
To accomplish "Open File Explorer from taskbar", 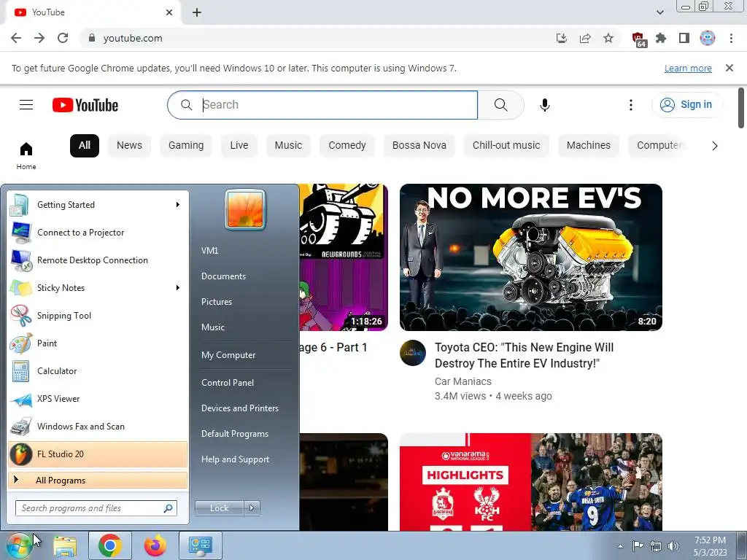I will (65, 545).
